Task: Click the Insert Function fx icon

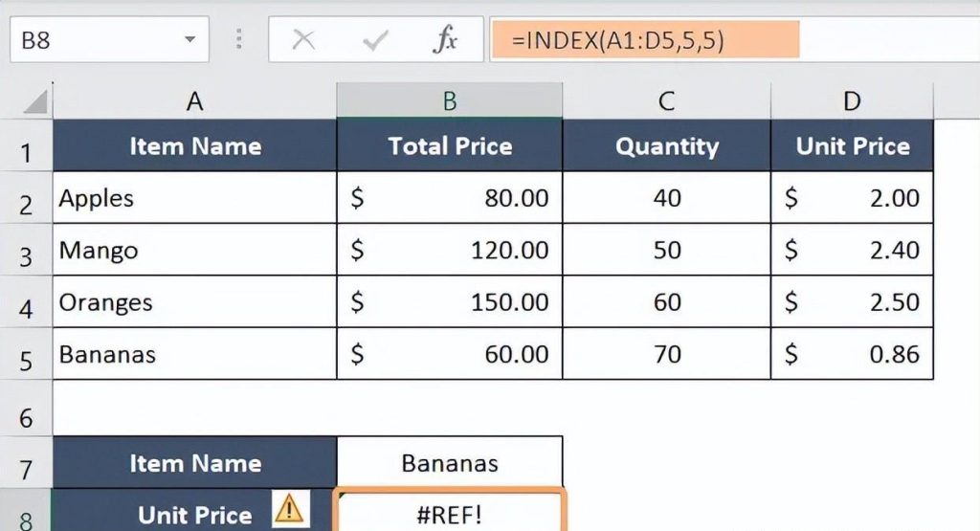Action: pos(445,41)
